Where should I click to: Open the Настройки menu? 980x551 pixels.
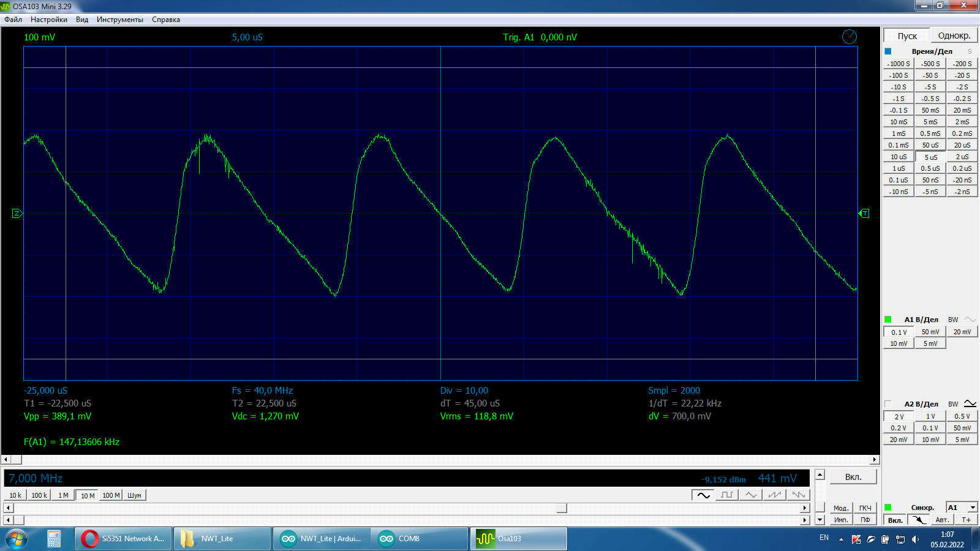(49, 20)
